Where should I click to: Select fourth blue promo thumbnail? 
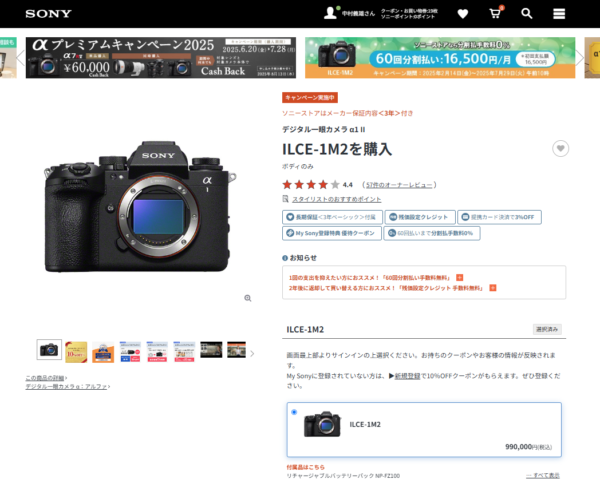[130, 352]
